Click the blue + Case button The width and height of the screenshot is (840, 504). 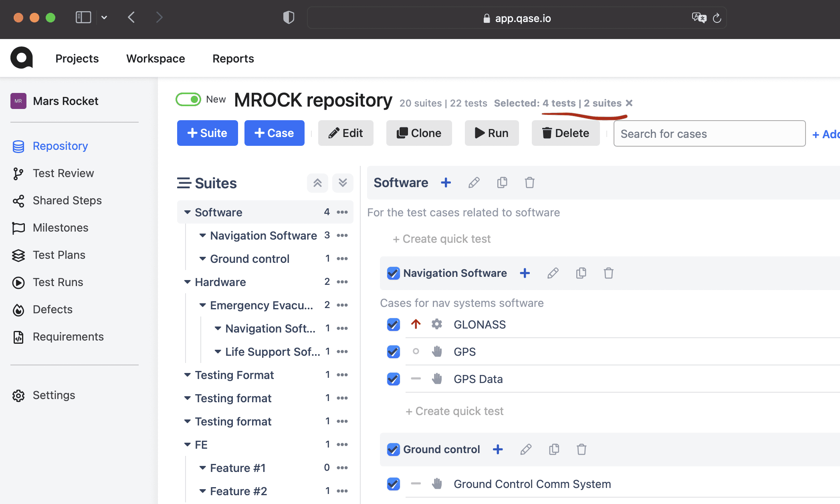coord(275,133)
